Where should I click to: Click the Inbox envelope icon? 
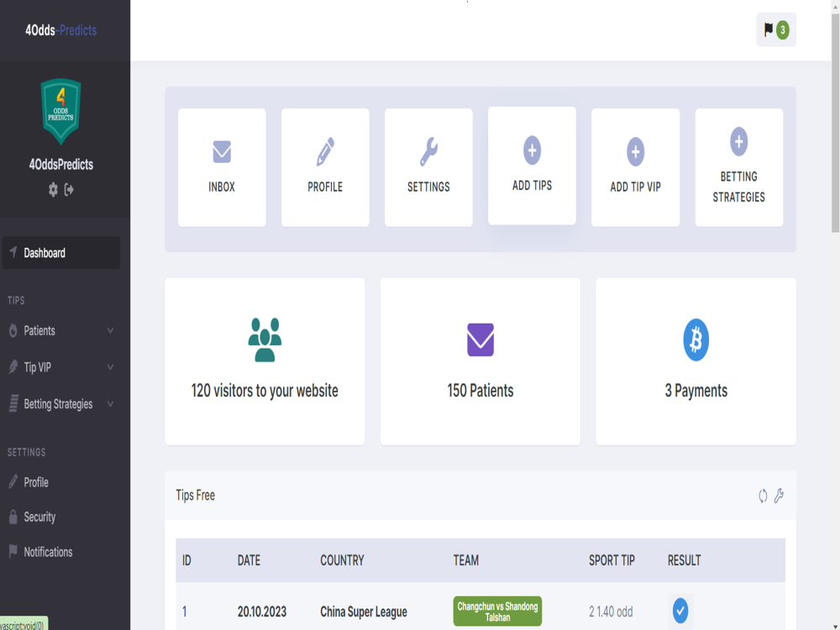[222, 151]
